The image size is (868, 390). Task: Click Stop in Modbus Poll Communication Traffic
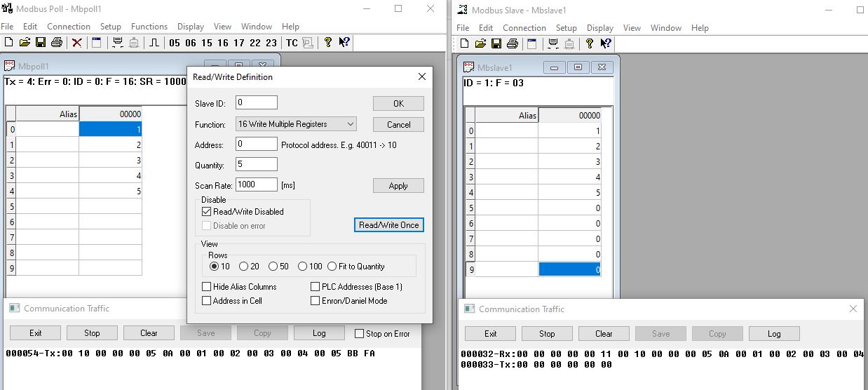point(93,333)
